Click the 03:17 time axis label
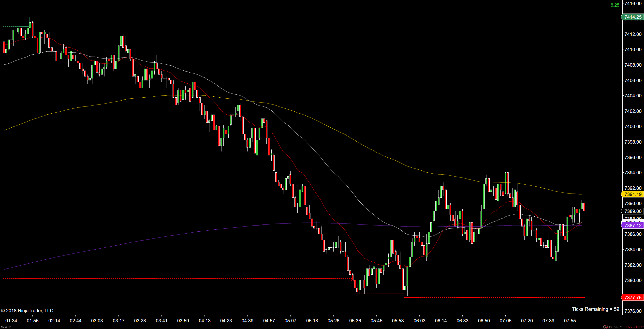The width and height of the screenshot is (644, 329). point(119,321)
